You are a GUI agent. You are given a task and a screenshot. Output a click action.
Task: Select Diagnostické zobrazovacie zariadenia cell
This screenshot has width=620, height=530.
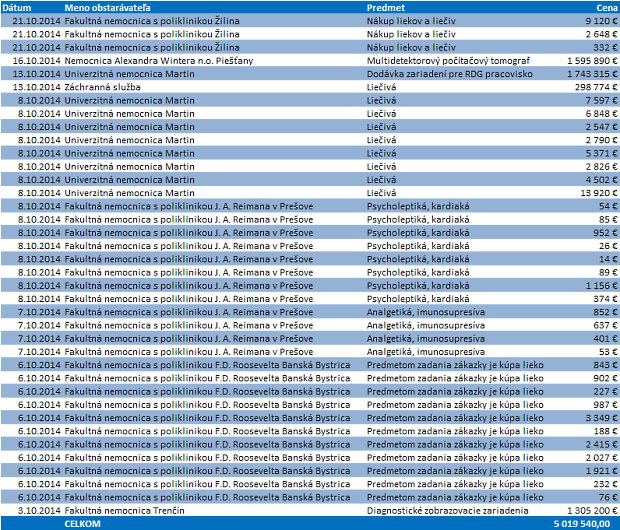[x=447, y=511]
